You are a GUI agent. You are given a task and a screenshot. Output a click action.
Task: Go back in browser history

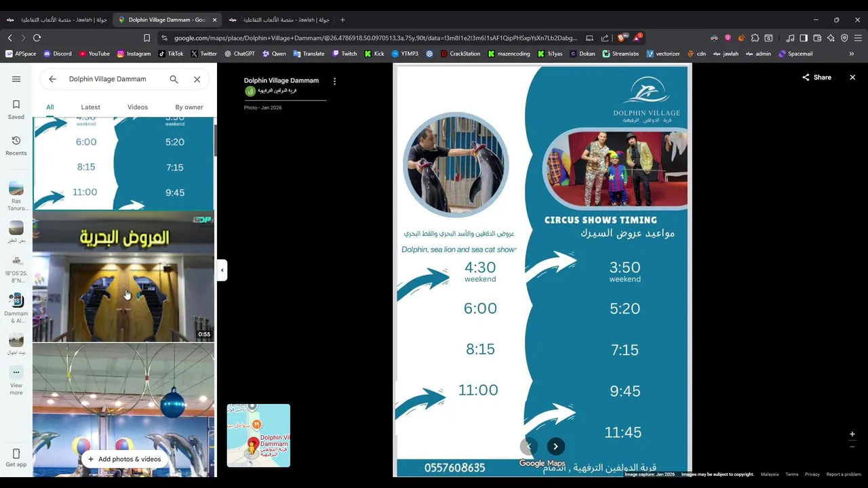pyautogui.click(x=9, y=38)
